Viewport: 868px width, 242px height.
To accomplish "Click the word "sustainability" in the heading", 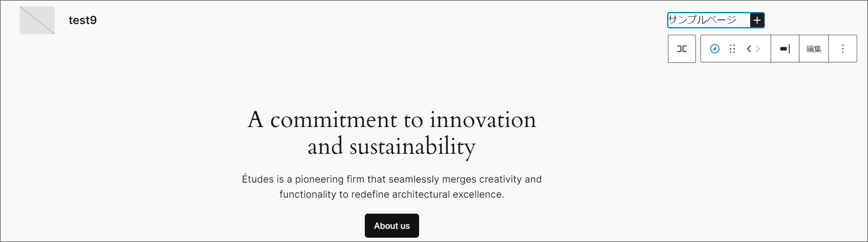I will click(x=412, y=146).
